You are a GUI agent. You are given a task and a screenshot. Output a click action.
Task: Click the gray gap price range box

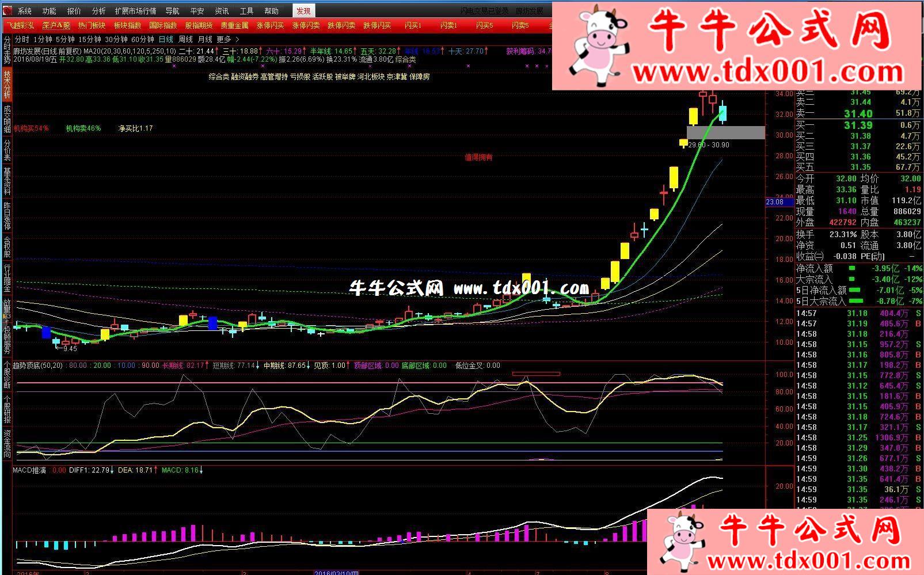coord(725,133)
